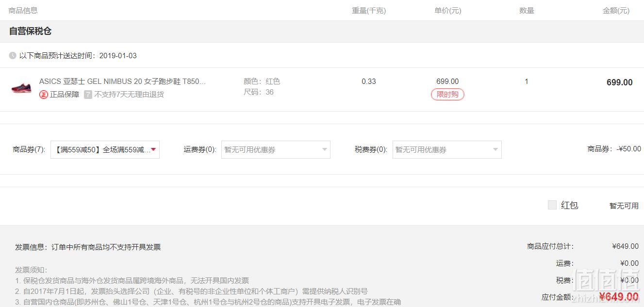The width and height of the screenshot is (644, 307).
Task: Click invoice note 2 about 2017年7月1日
Action: click(191, 291)
